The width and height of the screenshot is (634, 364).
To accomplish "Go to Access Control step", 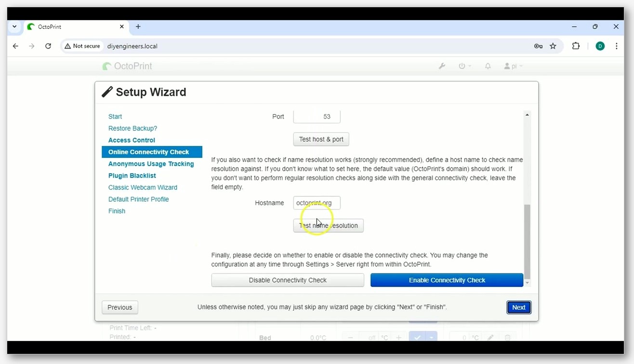I will click(132, 140).
